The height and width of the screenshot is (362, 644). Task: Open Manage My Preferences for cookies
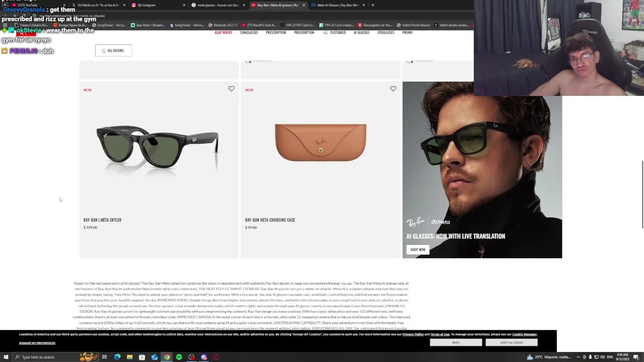click(x=37, y=343)
